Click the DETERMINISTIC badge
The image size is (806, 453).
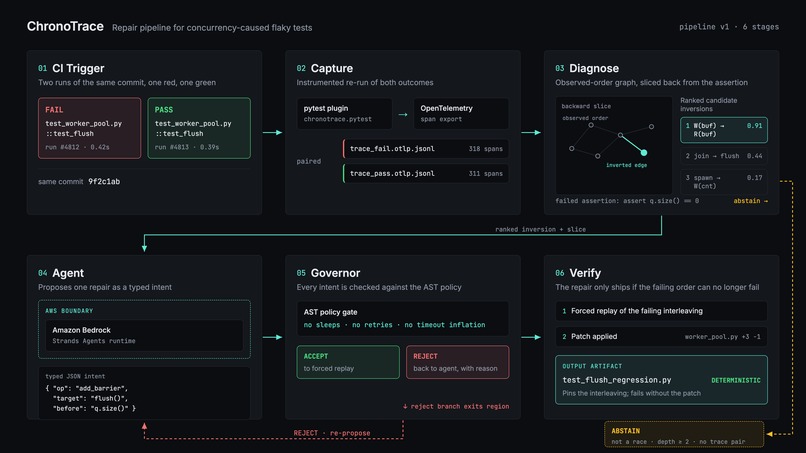(736, 380)
